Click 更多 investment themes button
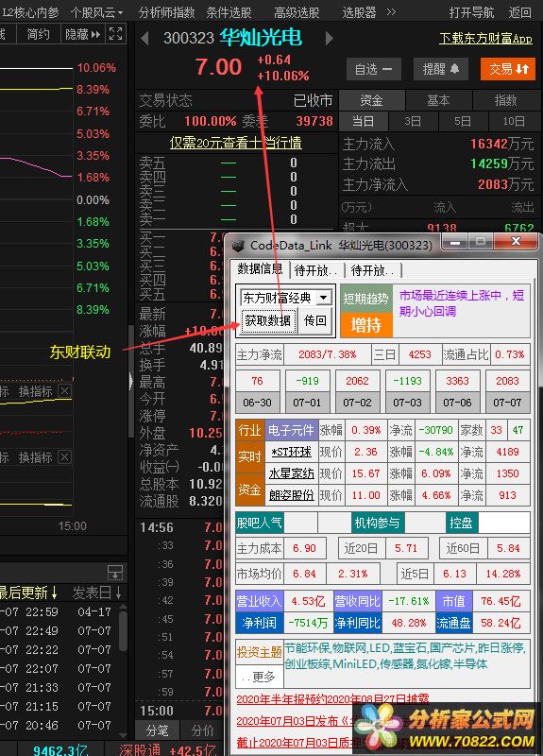543x756 pixels. (259, 677)
